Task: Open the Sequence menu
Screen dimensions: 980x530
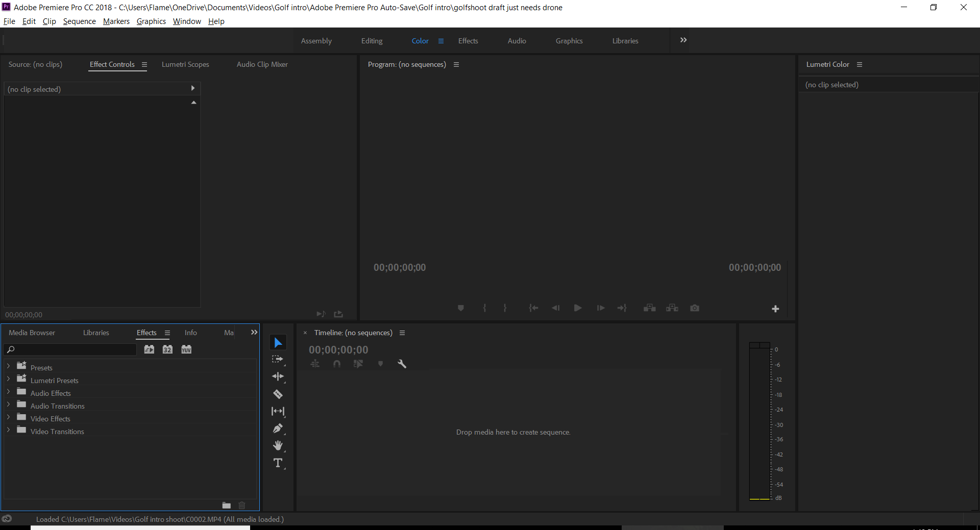Action: 79,21
